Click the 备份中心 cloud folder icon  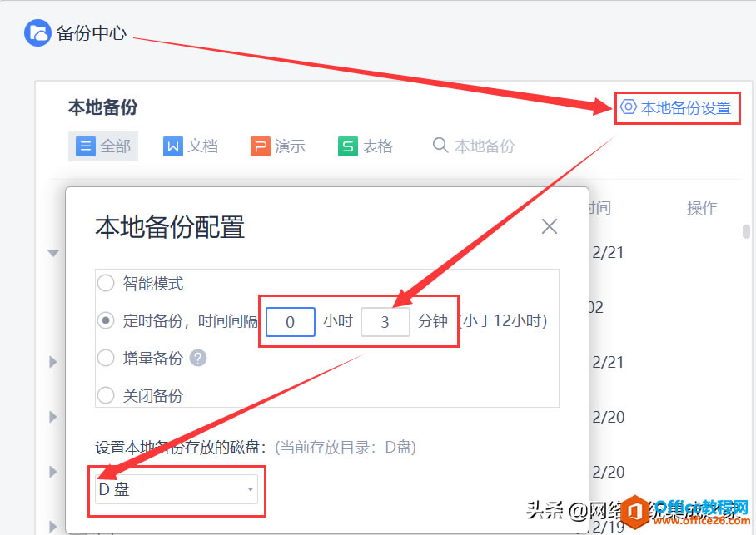coord(37,32)
